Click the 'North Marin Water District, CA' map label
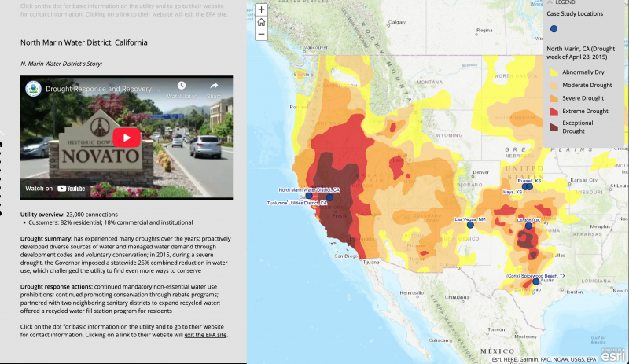Image resolution: width=629 pixels, height=364 pixels. [309, 189]
